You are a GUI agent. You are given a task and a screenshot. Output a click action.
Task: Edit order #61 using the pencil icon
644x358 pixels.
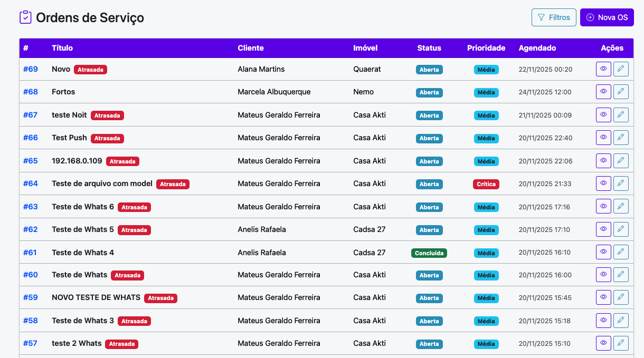(621, 253)
